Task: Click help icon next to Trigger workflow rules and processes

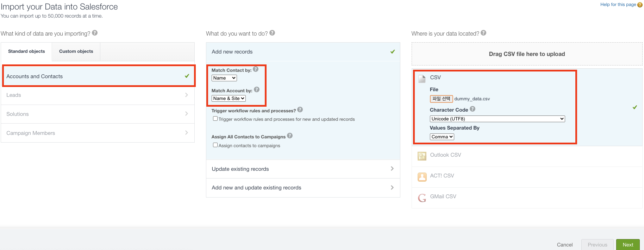Action: pos(300,110)
